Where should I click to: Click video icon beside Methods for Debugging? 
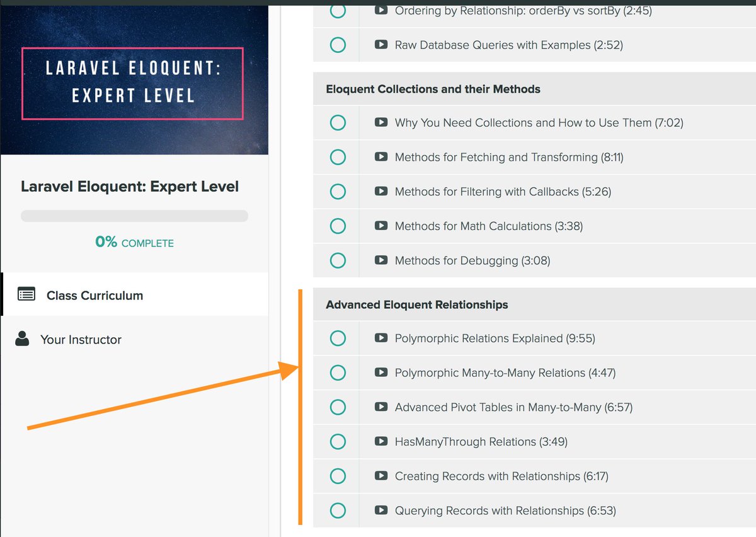[381, 260]
